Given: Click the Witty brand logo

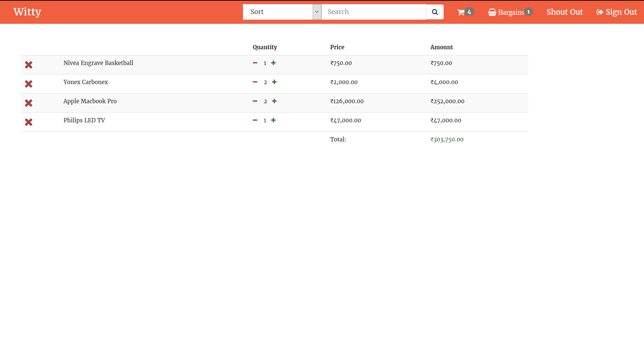Looking at the screenshot, I should [x=27, y=12].
